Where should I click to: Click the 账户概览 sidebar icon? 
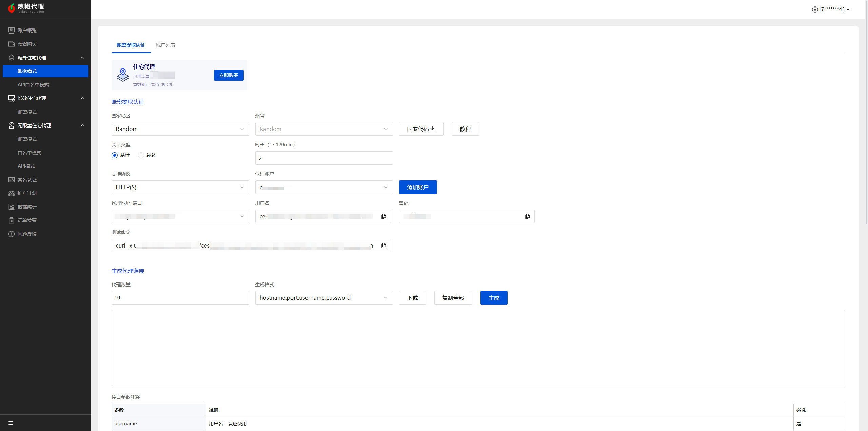(x=12, y=31)
